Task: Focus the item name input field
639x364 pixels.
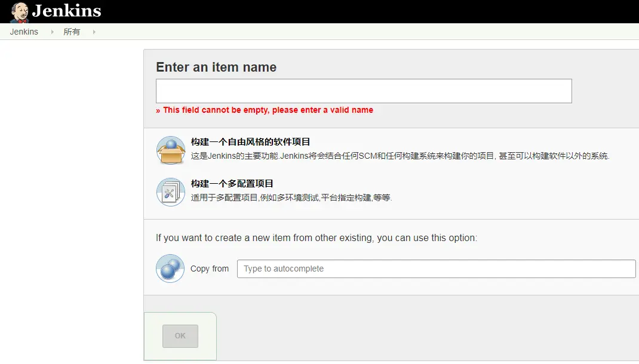Action: point(364,91)
